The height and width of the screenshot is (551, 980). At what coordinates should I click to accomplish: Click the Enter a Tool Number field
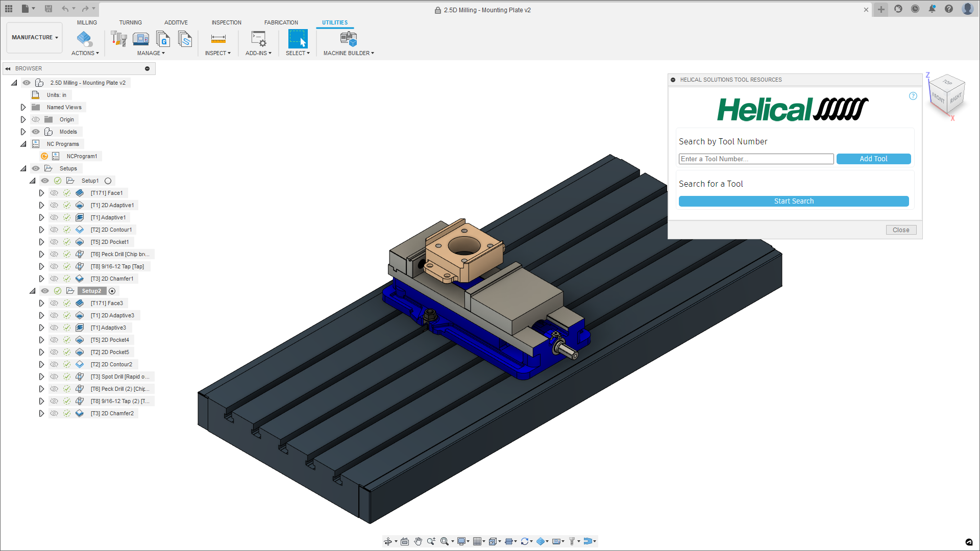pos(755,159)
